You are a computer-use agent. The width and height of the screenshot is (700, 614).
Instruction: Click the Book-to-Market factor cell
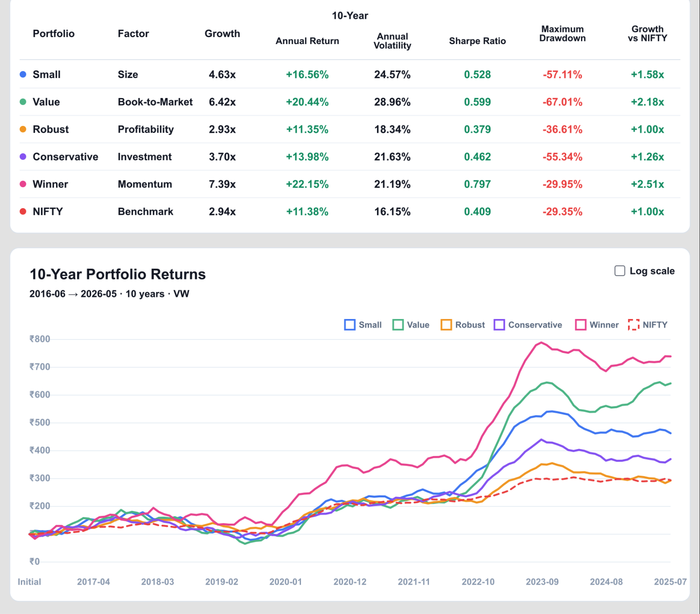[155, 102]
